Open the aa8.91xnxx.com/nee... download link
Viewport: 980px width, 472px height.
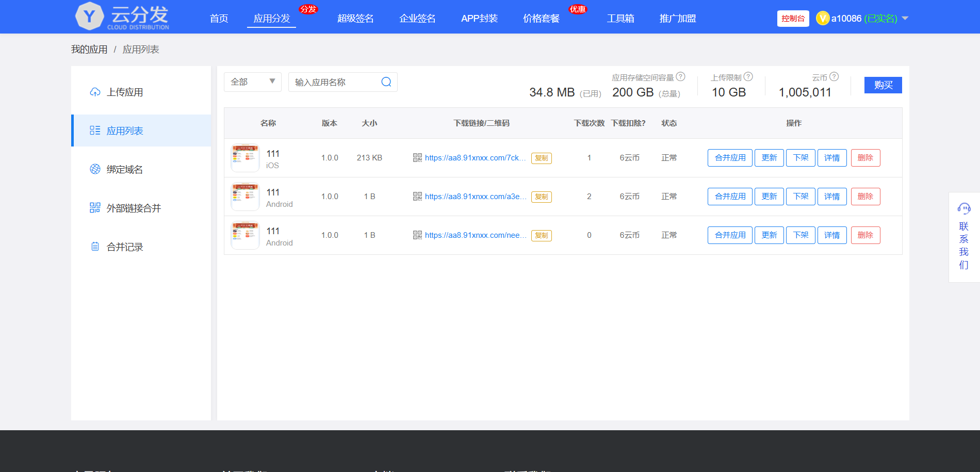pyautogui.click(x=475, y=235)
